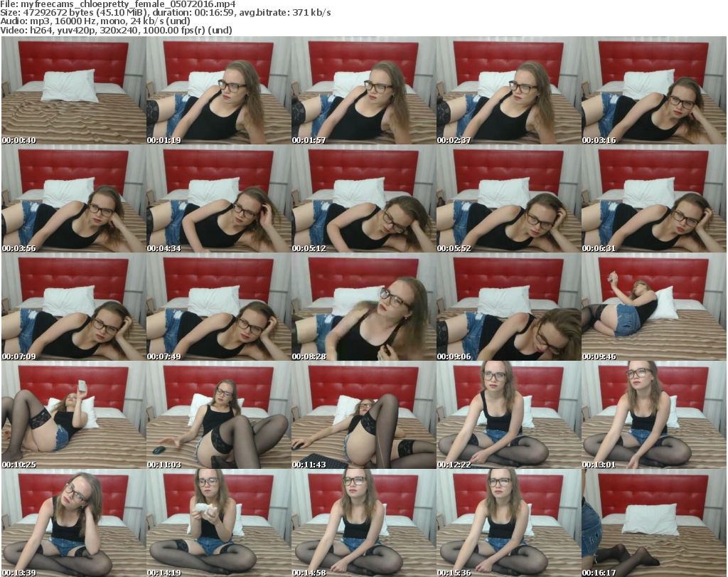Image resolution: width=728 pixels, height=577 pixels.
Task: Open the thumbnail stamped 00:09:46
Action: point(653,307)
